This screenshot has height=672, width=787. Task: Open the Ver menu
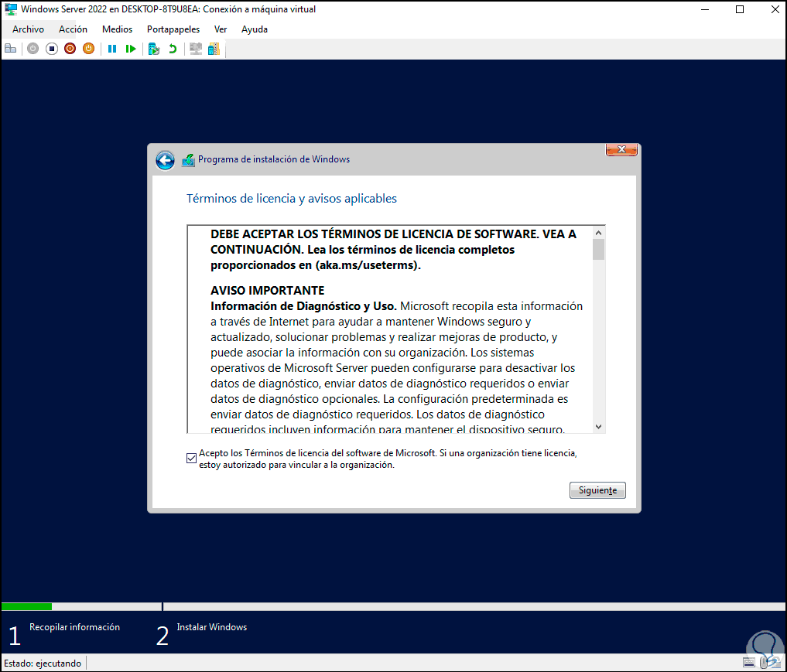pos(221,29)
